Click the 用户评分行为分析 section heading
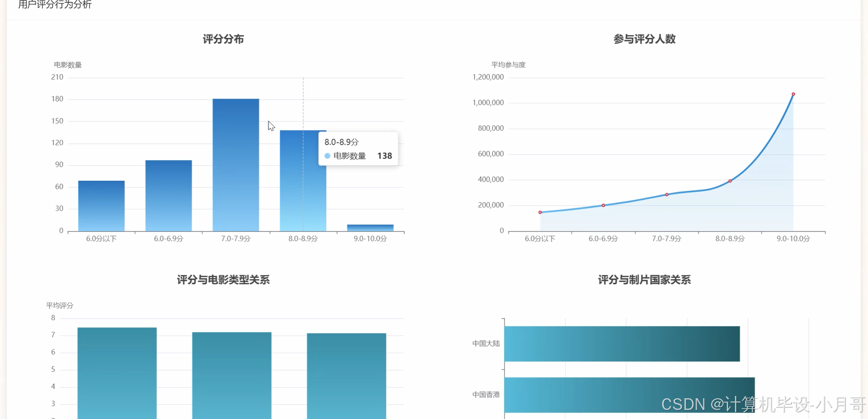Image resolution: width=868 pixels, height=419 pixels. [x=55, y=5]
